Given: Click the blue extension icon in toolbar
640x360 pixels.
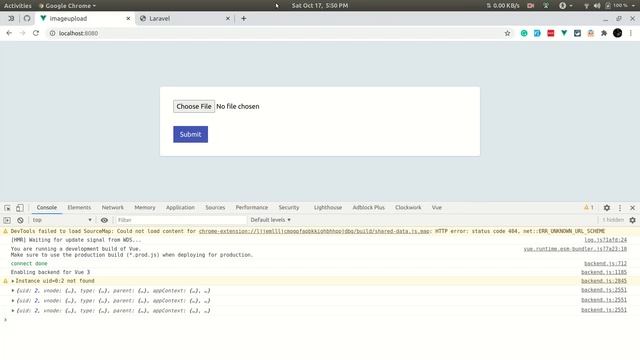Looking at the screenshot, I should pos(537,33).
